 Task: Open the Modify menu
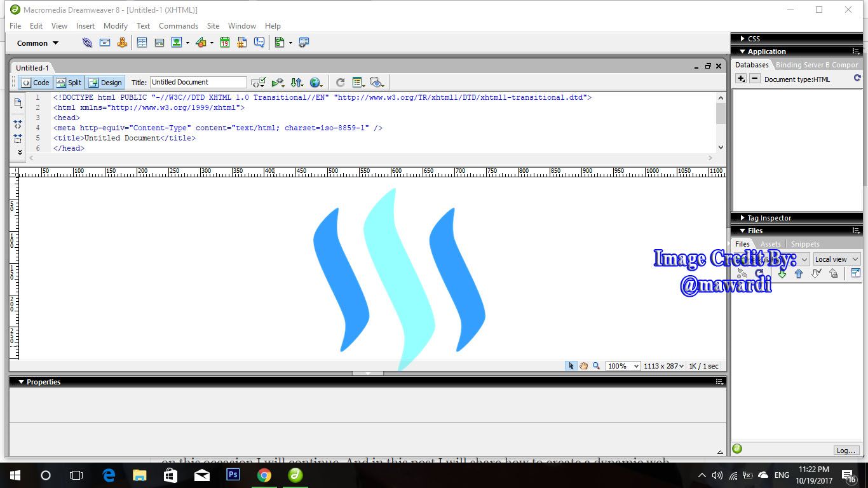point(116,26)
